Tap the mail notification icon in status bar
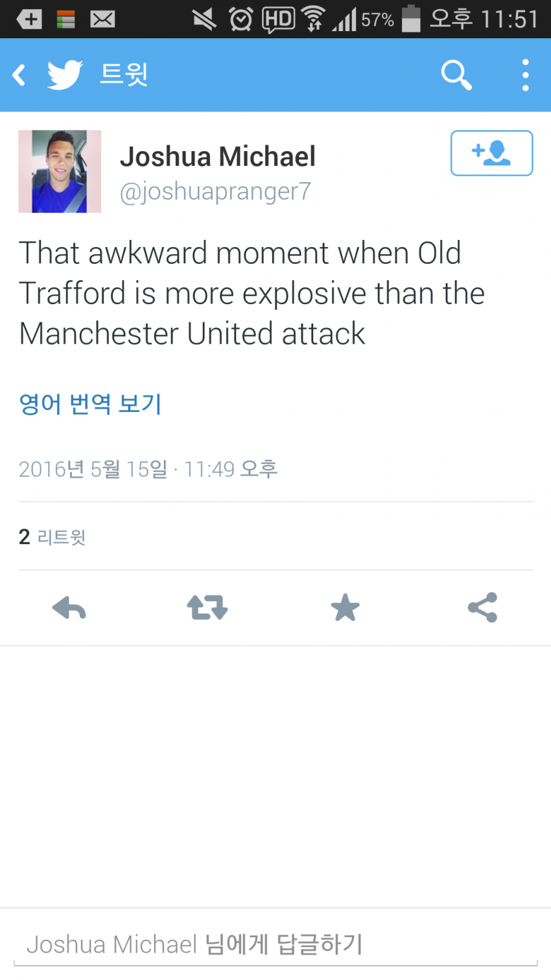551x980 pixels. point(102,19)
